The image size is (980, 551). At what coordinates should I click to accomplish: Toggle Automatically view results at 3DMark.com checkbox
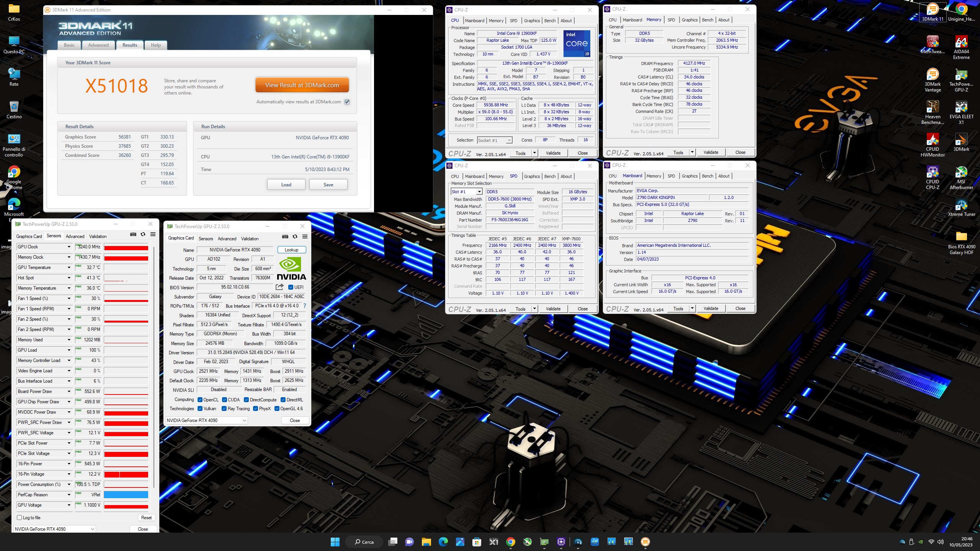[347, 102]
